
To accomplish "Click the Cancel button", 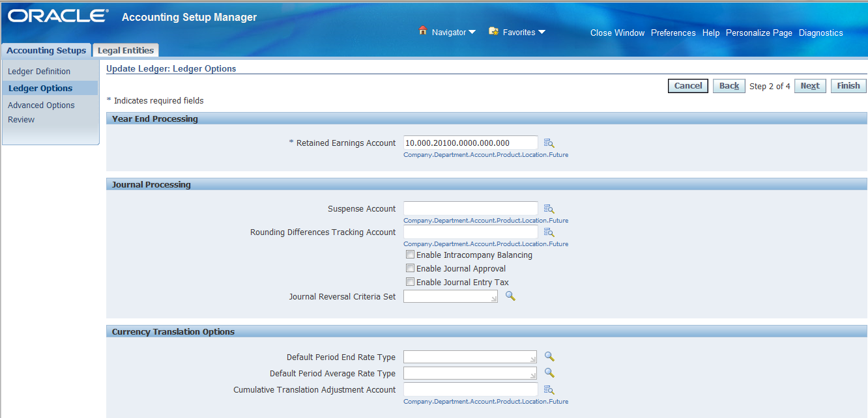I will [x=688, y=86].
